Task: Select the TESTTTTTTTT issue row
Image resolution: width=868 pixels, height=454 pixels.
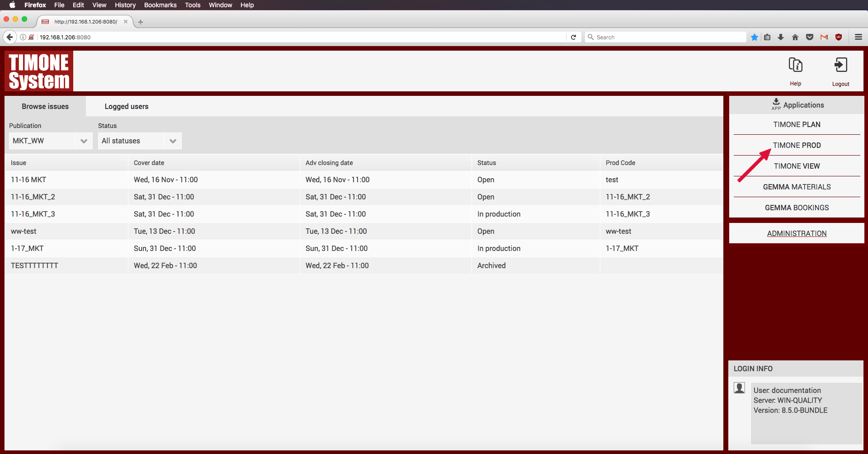Action: click(x=364, y=265)
